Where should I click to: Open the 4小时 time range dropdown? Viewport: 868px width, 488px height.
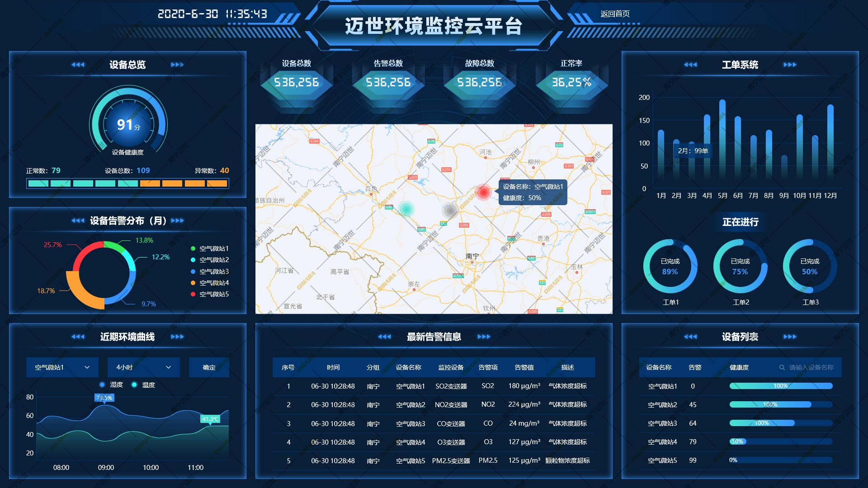point(143,367)
